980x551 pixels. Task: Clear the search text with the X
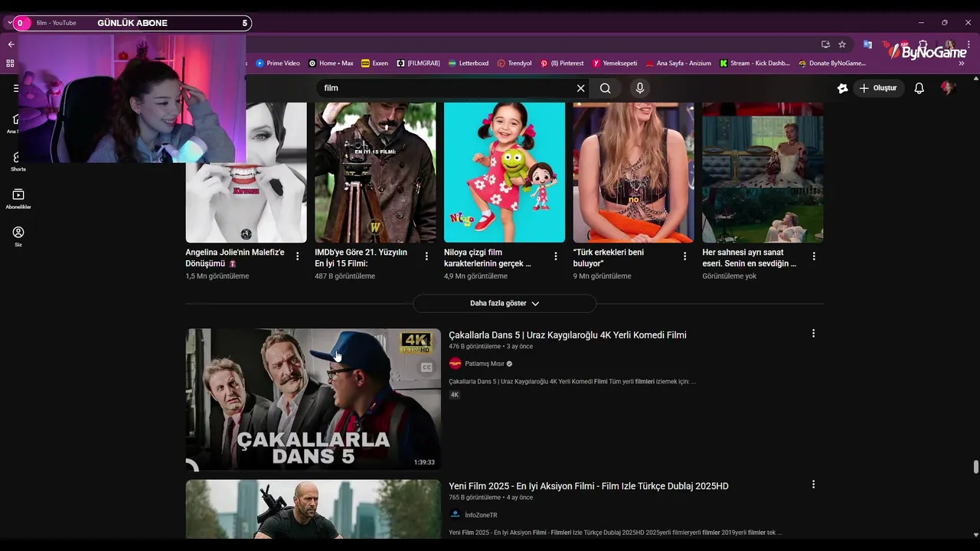[x=580, y=88]
